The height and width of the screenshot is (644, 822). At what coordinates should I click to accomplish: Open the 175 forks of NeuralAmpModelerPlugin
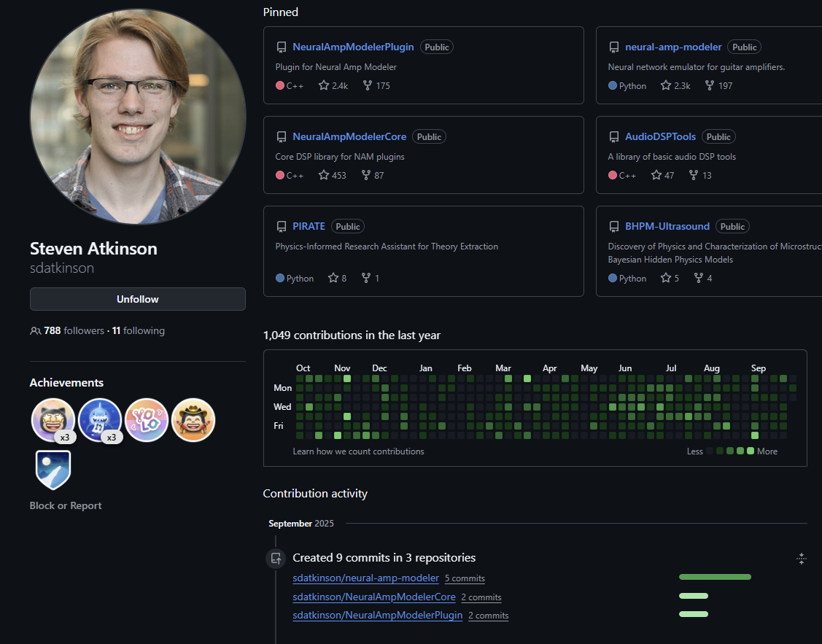376,85
